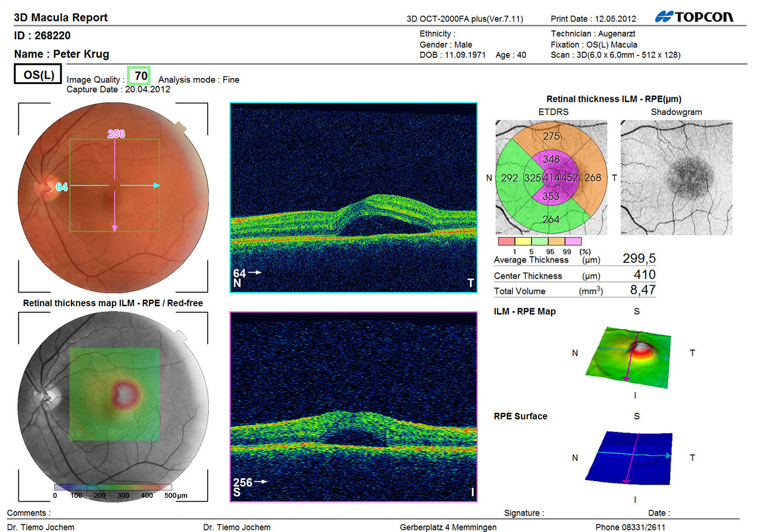Viewport: 765px width, 532px height.
Task: Select the ETDRS outer inferior sector 264
Action: click(551, 220)
